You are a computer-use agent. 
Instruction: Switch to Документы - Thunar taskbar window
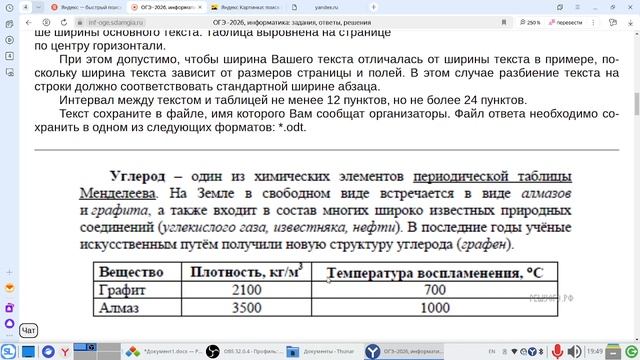click(323, 351)
